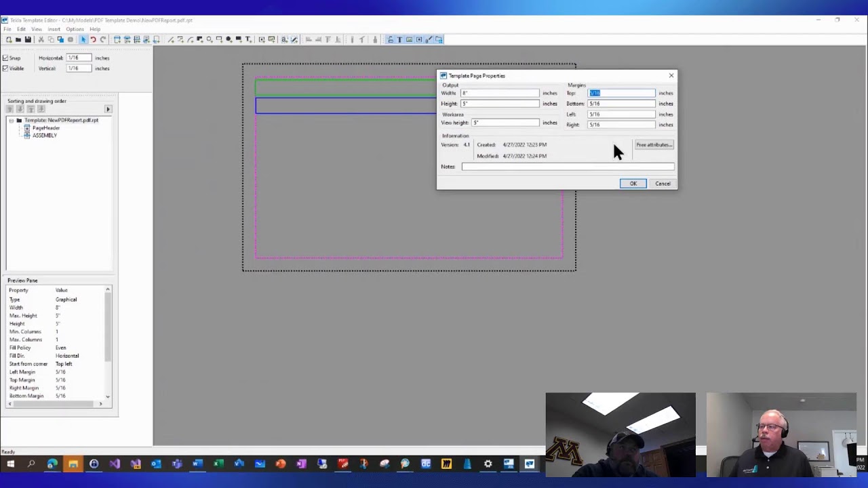This screenshot has height=488, width=868.
Task: Click the Start from corner value Top left
Action: [x=64, y=364]
